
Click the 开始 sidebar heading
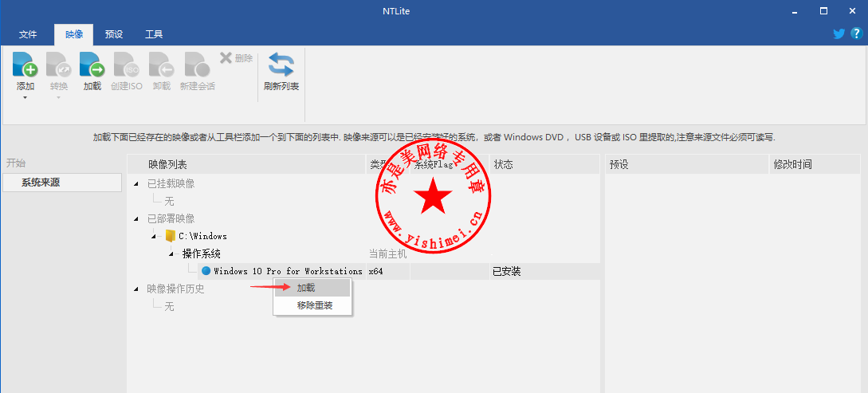click(15, 163)
